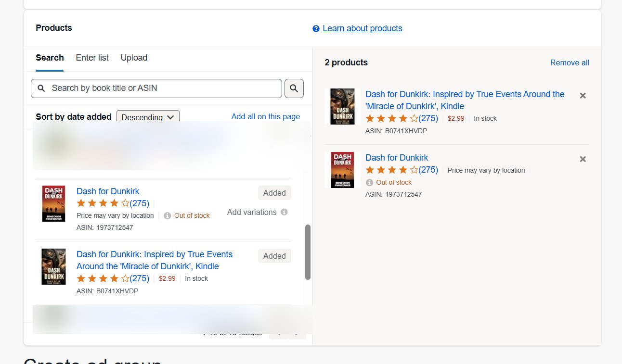Remove Dash for Dunkirk Kindle edition with X

583,96
